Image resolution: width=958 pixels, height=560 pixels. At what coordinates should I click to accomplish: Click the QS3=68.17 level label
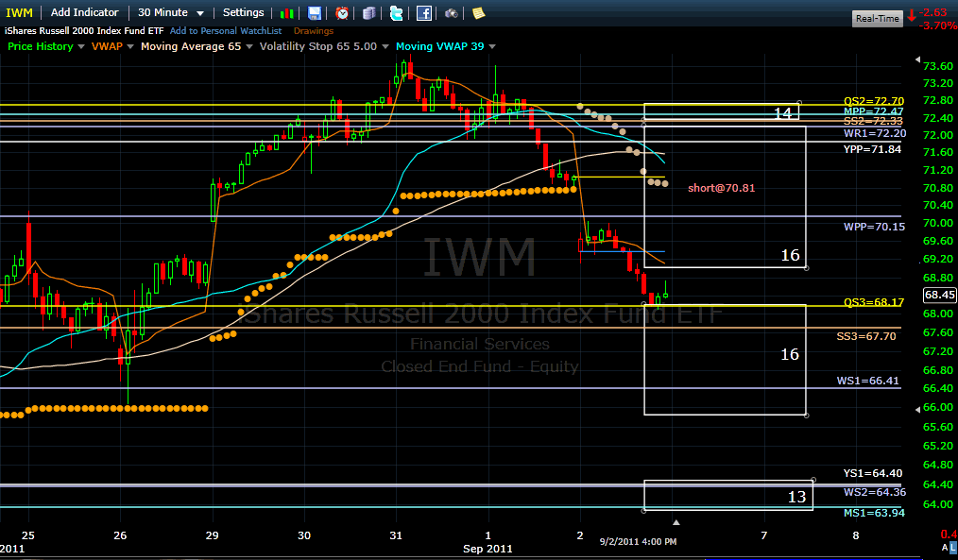coord(874,302)
